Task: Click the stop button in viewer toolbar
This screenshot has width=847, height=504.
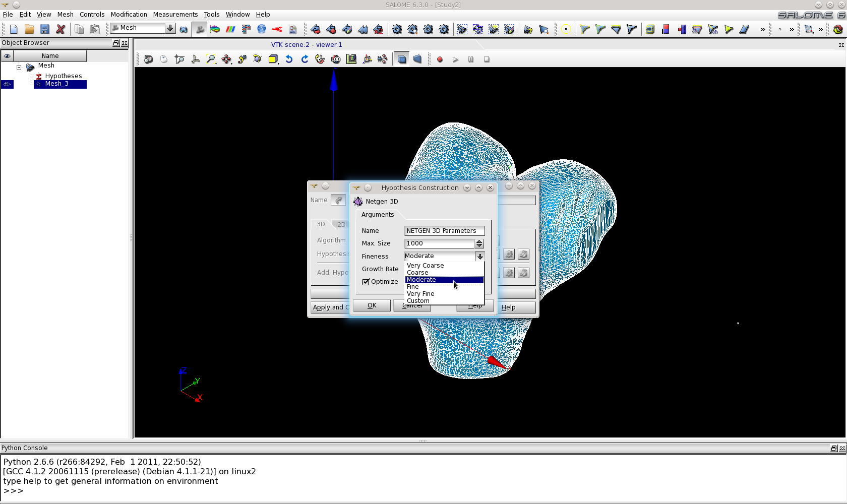Action: click(487, 59)
